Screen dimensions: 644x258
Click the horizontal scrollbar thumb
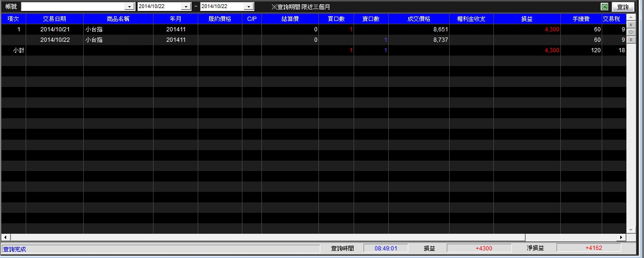[268, 237]
